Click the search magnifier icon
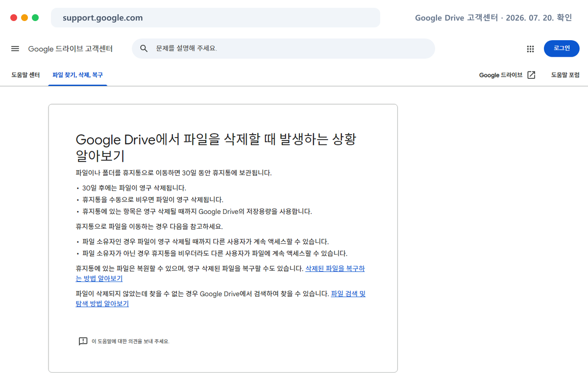The height and width of the screenshot is (378, 588). pos(144,48)
